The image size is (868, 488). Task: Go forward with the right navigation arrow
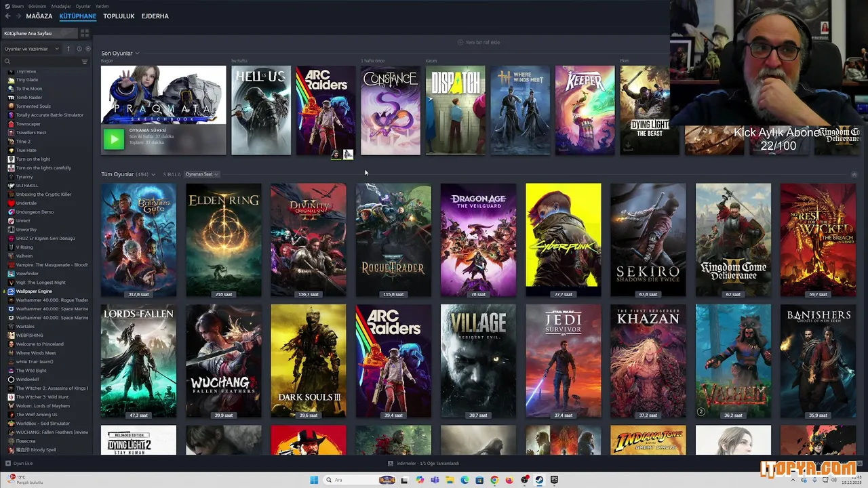click(18, 16)
